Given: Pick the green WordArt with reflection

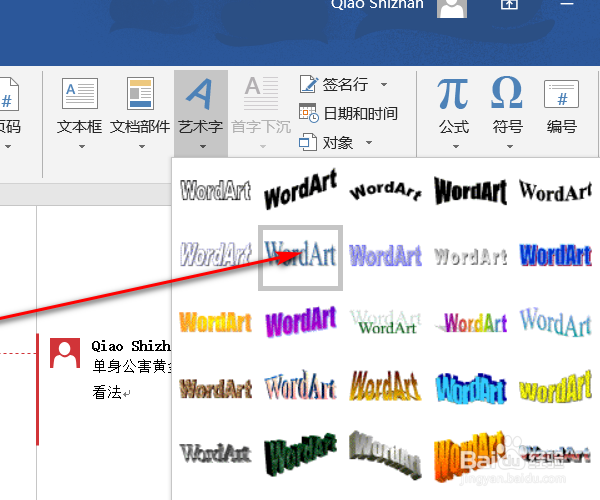Looking at the screenshot, I should tap(386, 322).
